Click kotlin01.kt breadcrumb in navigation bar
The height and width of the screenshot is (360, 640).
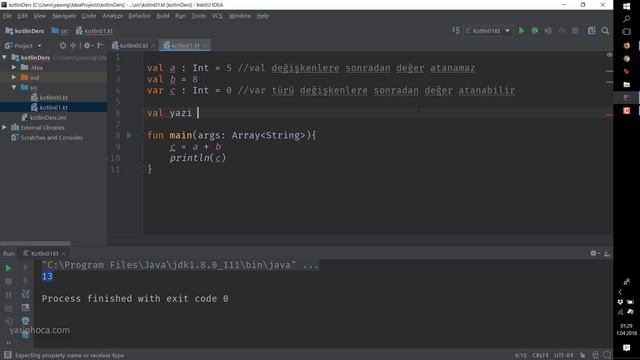click(x=94, y=31)
